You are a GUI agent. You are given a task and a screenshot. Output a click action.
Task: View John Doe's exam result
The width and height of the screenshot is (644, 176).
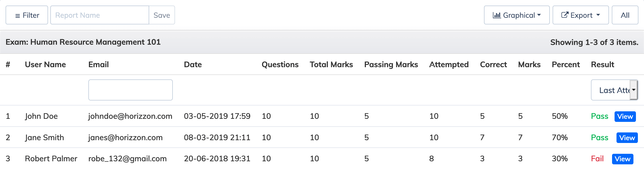coord(625,116)
